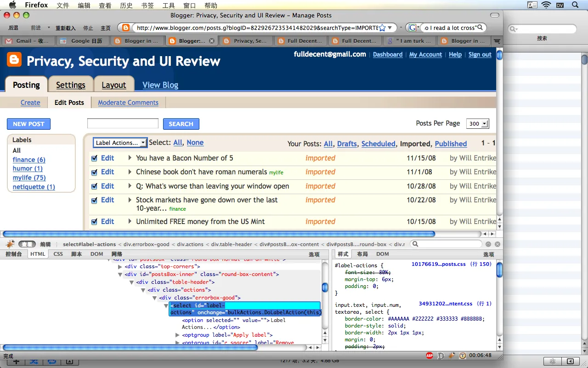Screen dimensions: 588x368
Task: Click the search magnifier in the Firefox search box
Action: click(x=480, y=28)
